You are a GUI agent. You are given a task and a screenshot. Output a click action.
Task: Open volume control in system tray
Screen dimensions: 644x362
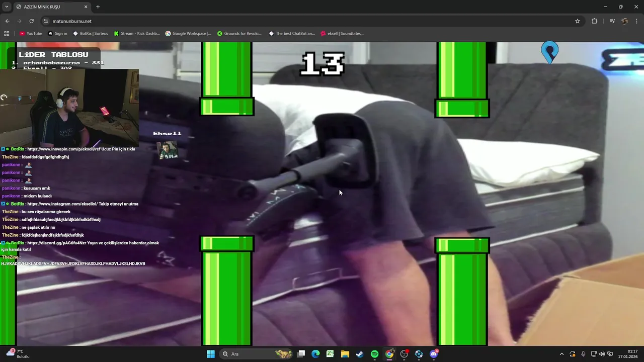point(602,354)
